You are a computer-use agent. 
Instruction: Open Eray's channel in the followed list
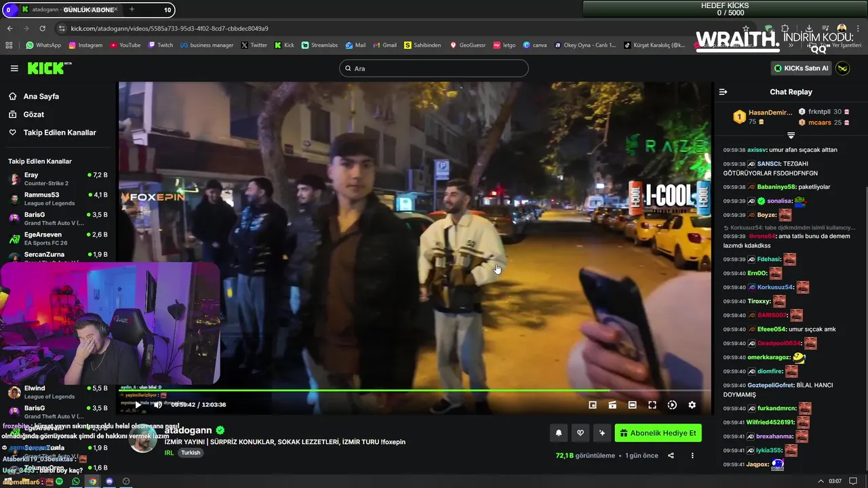click(58, 179)
